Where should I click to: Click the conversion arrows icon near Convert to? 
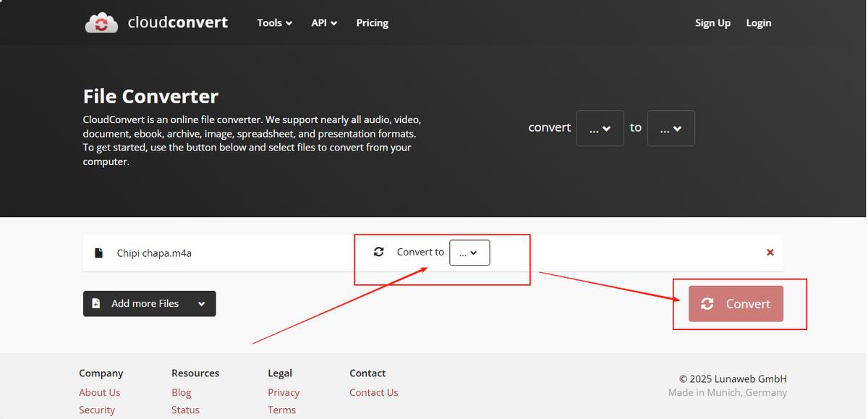click(379, 252)
